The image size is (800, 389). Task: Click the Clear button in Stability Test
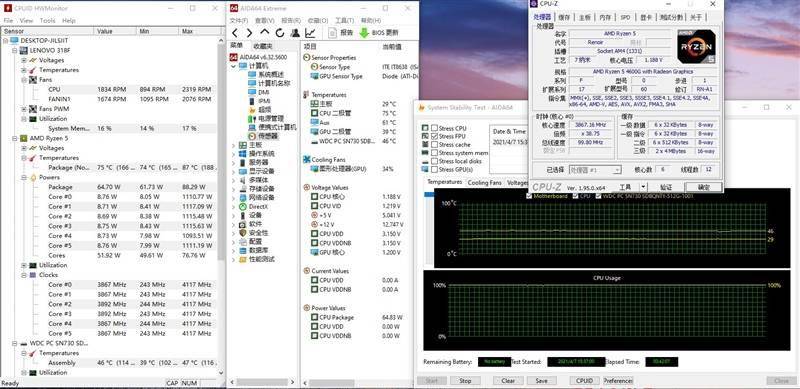pos(508,380)
